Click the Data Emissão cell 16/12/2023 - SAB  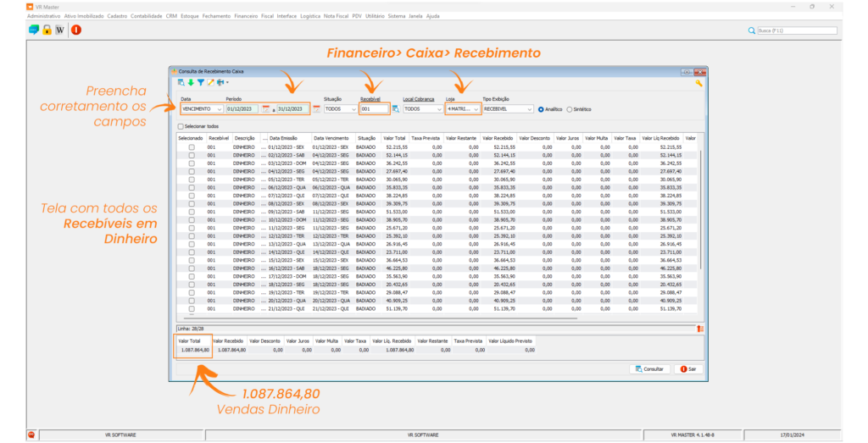point(287,269)
